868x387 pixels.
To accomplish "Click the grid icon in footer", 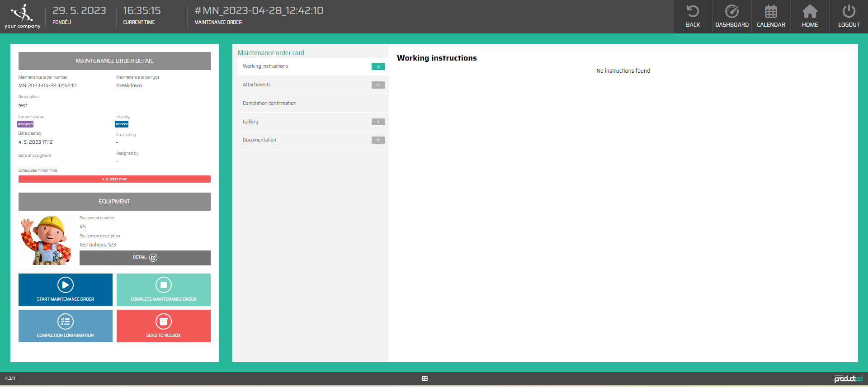I will (425, 379).
